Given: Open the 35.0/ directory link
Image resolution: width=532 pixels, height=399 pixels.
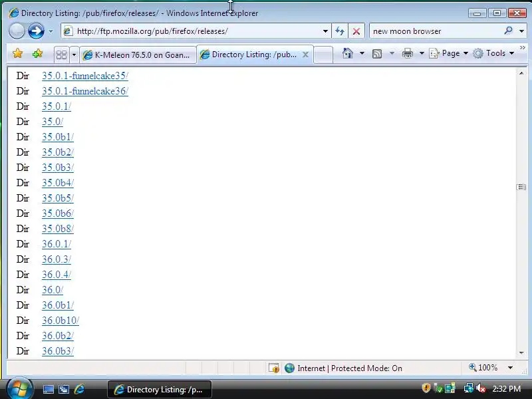Looking at the screenshot, I should pos(53,122).
